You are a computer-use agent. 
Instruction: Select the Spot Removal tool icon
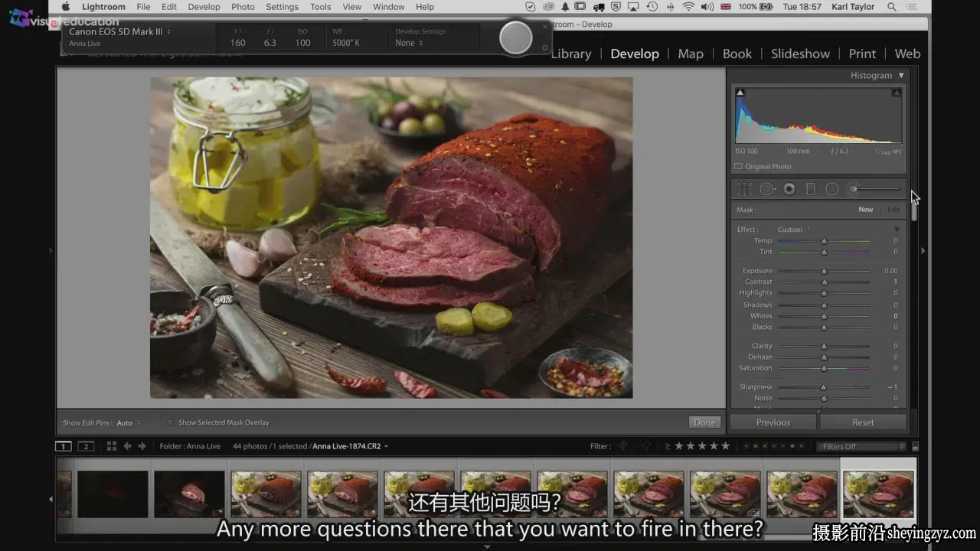pyautogui.click(x=767, y=188)
